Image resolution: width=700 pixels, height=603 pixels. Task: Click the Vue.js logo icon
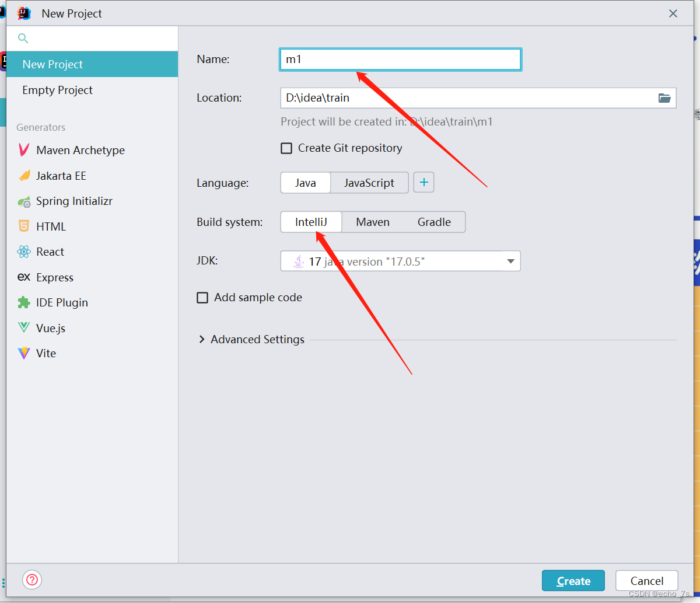24,327
